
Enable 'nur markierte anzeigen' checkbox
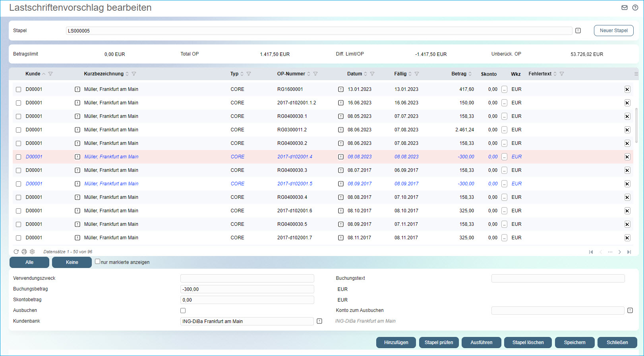pyautogui.click(x=97, y=262)
